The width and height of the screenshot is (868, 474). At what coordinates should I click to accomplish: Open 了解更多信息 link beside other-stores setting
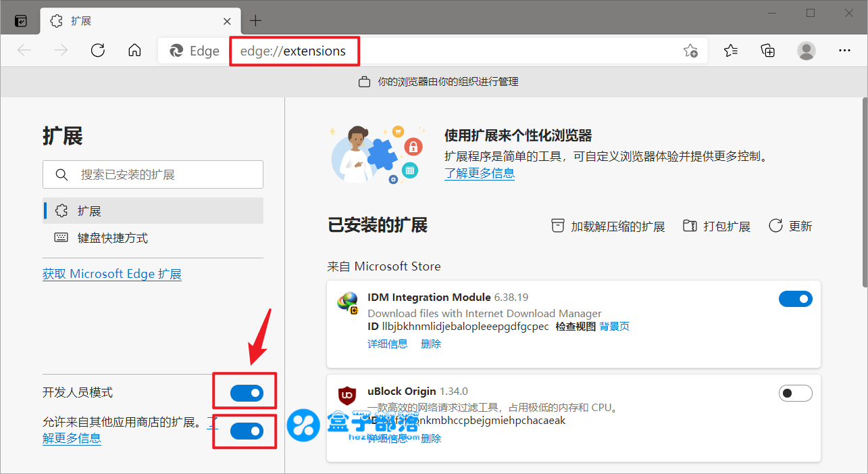pos(72,438)
